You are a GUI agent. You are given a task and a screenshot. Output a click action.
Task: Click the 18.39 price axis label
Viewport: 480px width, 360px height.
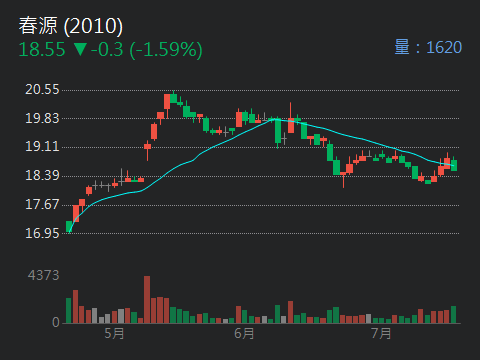(42, 175)
